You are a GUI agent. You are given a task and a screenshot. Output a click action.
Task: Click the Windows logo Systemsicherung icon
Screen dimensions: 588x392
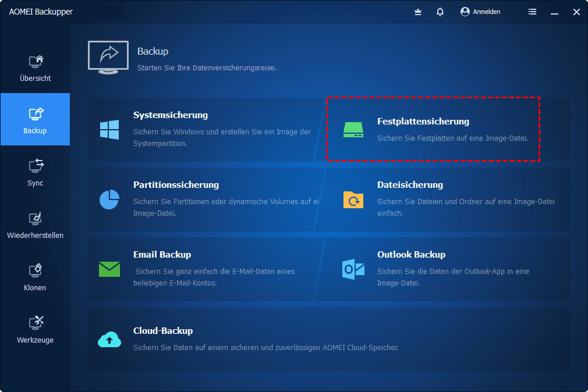pyautogui.click(x=109, y=130)
